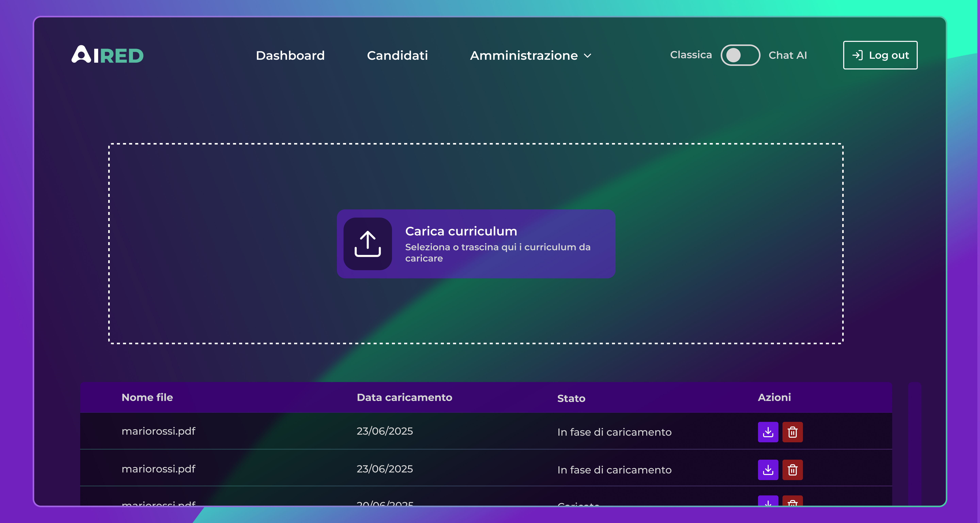This screenshot has height=523, width=980.
Task: Expand the Amministrazione dropdown menu
Action: click(531, 56)
